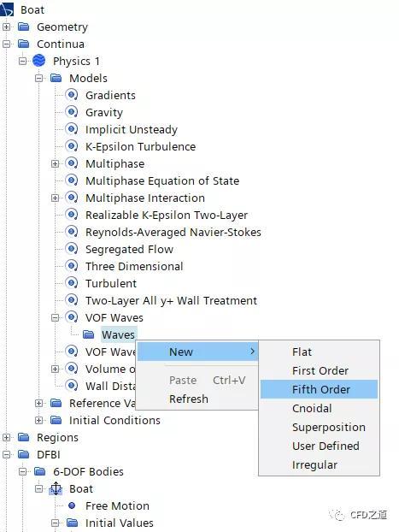Expand the Regions folder

pos(6,437)
